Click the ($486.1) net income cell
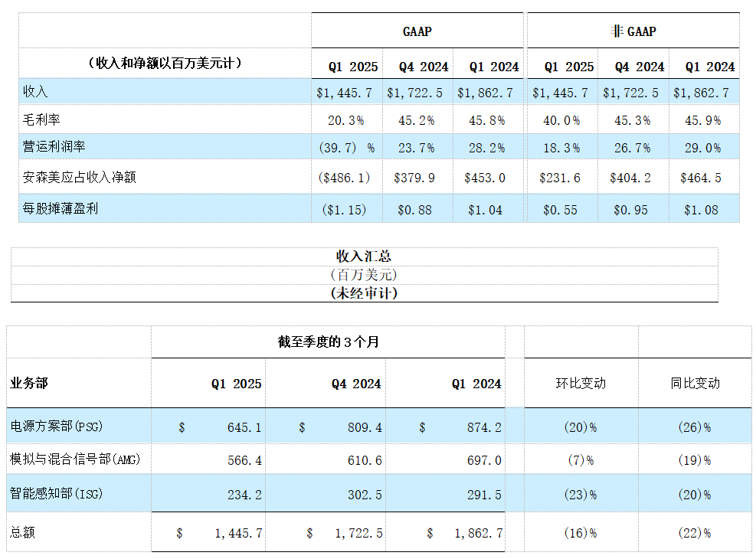 coord(344,178)
